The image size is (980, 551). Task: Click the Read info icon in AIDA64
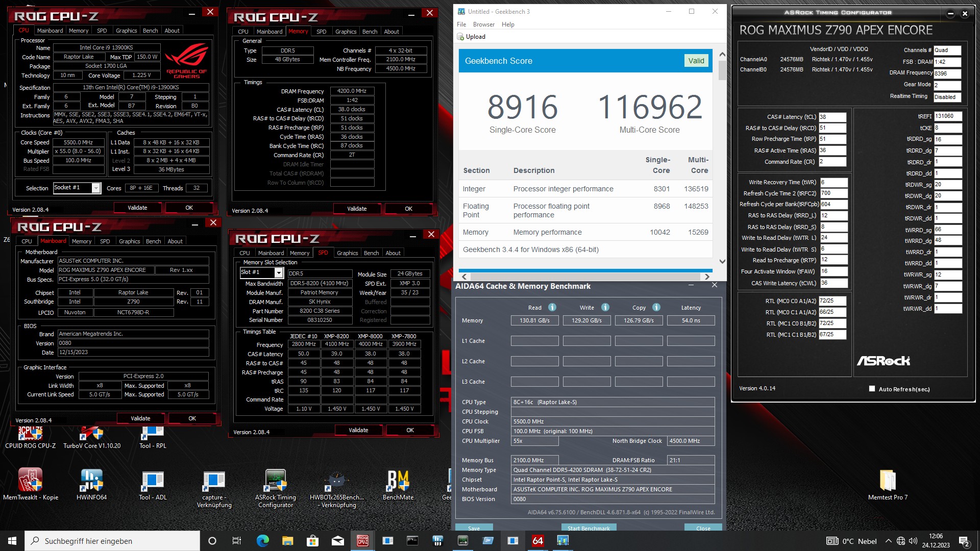tap(552, 307)
